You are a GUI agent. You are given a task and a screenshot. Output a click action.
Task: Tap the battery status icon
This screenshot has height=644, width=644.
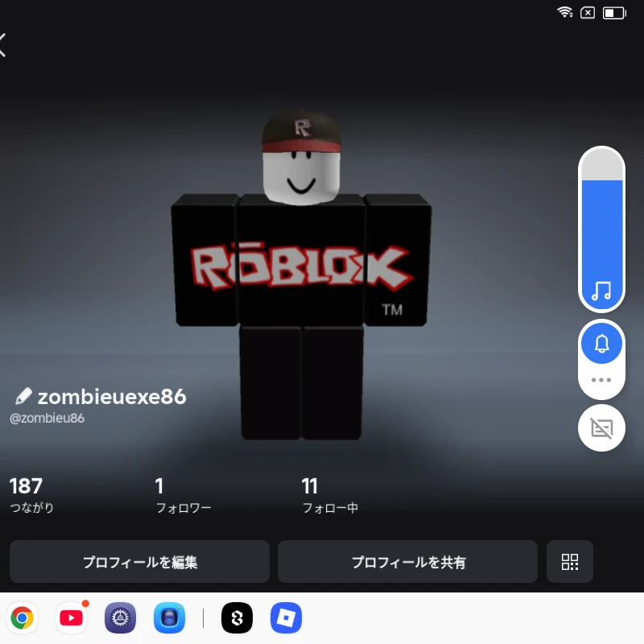[x=614, y=13]
